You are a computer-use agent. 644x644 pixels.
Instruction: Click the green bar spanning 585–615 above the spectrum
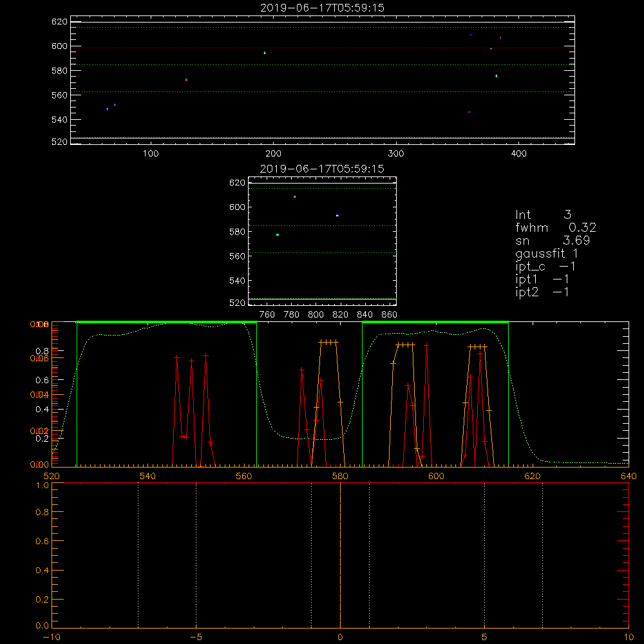(x=435, y=322)
